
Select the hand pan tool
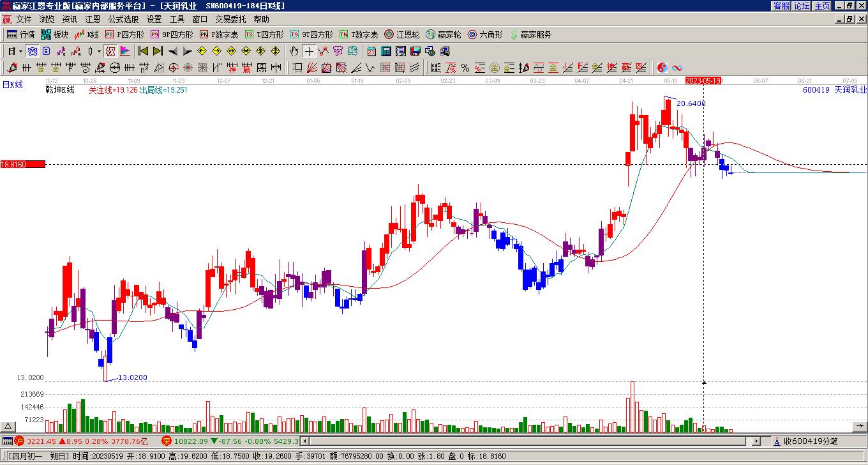coord(294,51)
